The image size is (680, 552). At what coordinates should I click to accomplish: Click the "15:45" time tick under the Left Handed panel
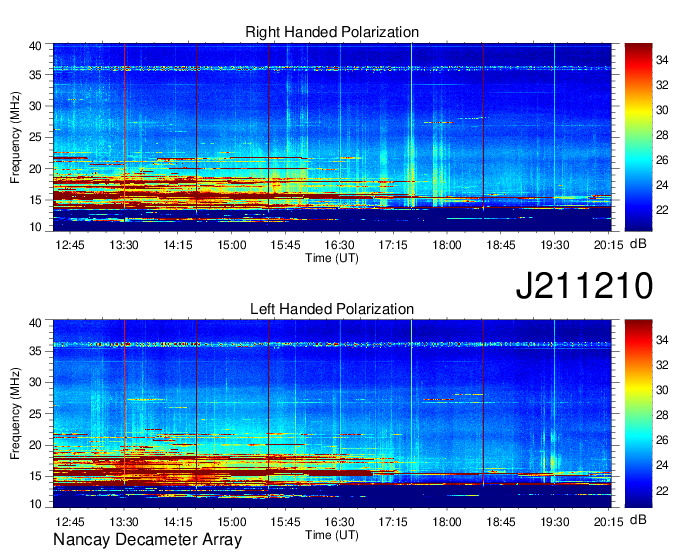[x=285, y=522]
